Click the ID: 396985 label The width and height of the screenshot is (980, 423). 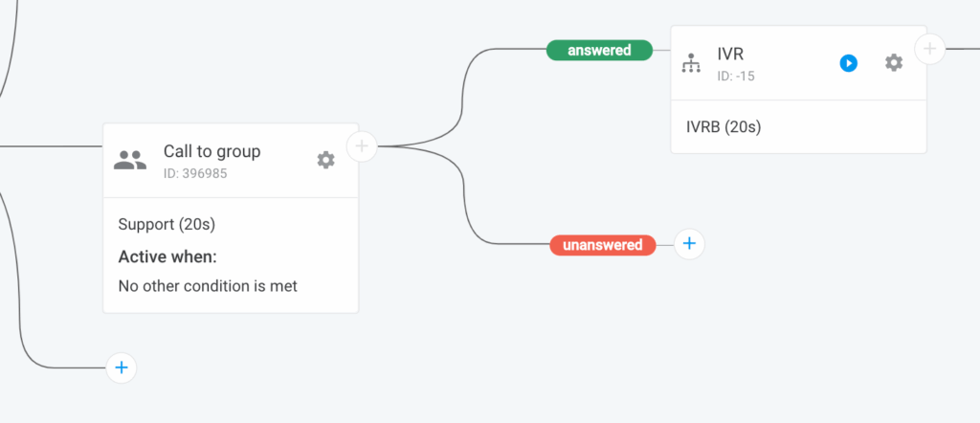coord(195,173)
